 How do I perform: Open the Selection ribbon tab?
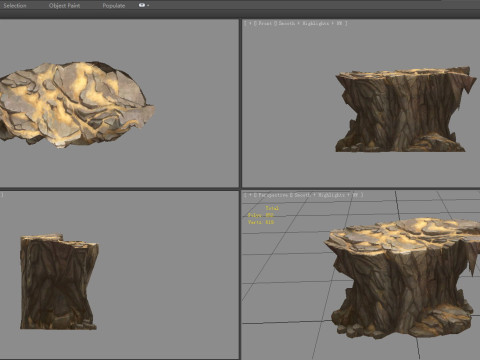pyautogui.click(x=15, y=6)
